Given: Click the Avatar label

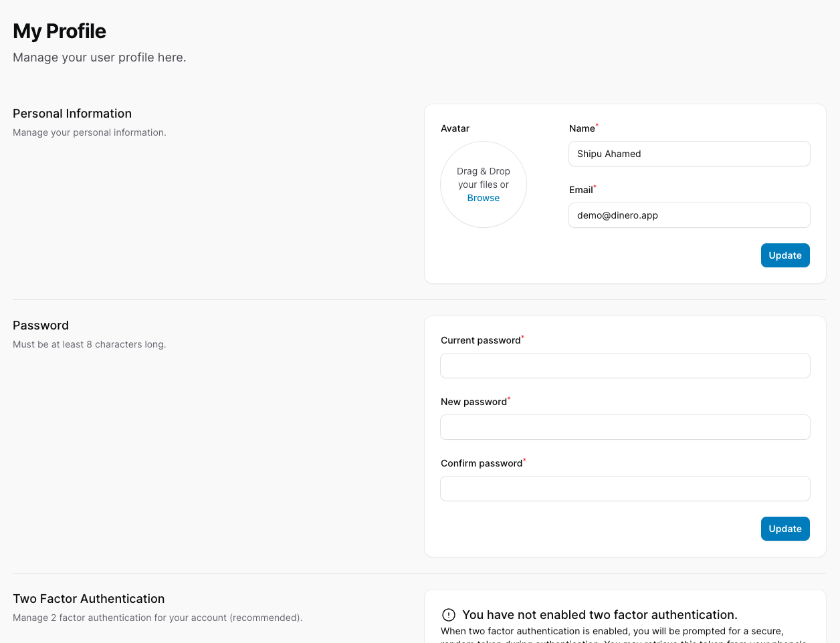Looking at the screenshot, I should coord(455,128).
